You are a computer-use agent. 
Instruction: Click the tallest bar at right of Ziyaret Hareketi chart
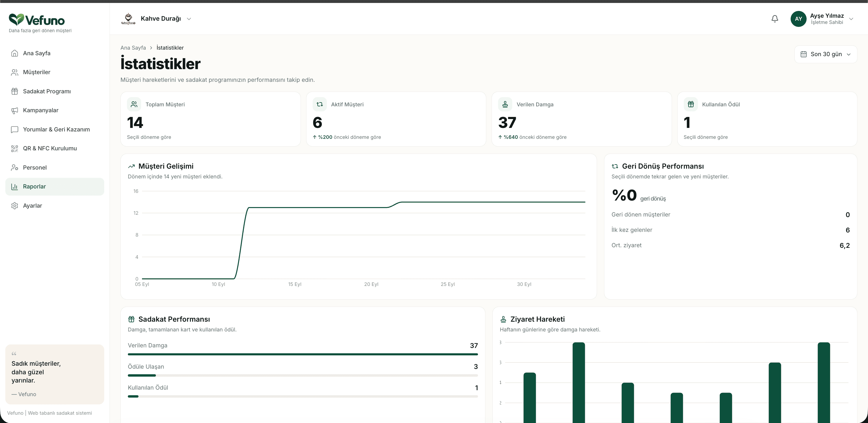pos(823,383)
